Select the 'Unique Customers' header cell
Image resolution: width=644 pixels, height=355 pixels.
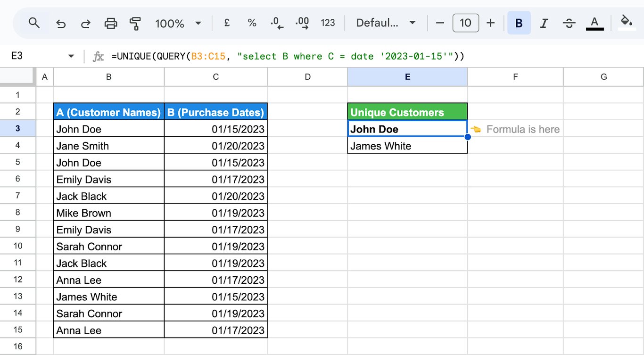tap(407, 112)
